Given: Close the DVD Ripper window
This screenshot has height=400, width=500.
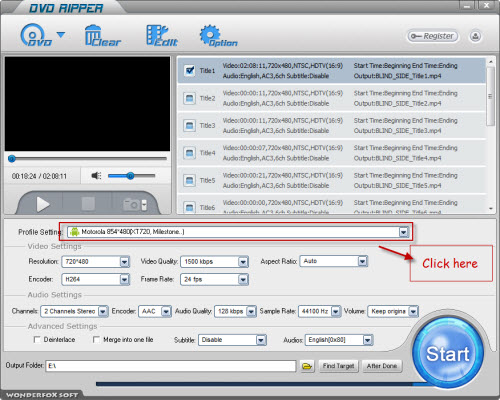Looking at the screenshot, I should pyautogui.click(x=486, y=6).
